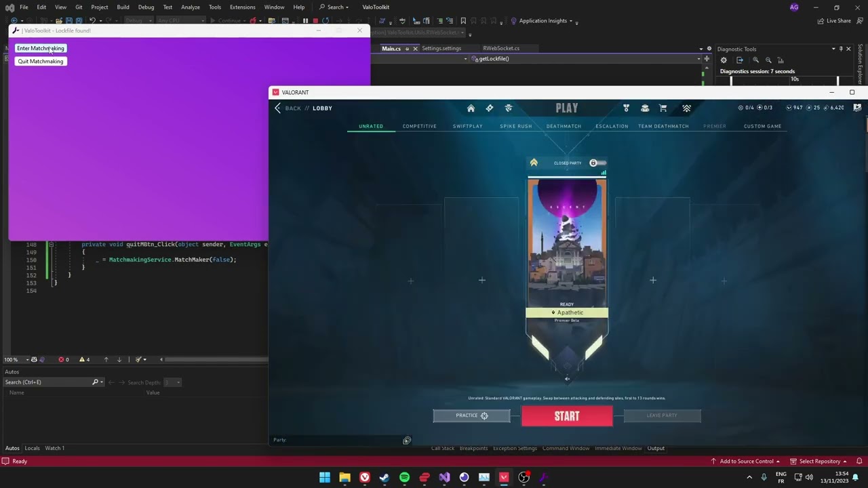The width and height of the screenshot is (868, 488).
Task: Click Quit Matchmaking button in ValoToolkit
Action: point(41,61)
